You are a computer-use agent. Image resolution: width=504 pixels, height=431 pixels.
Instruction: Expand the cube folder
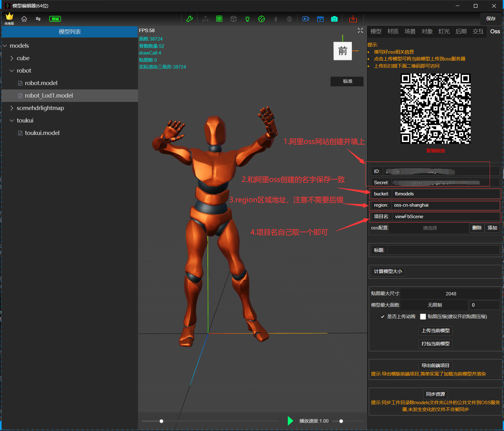[12, 58]
